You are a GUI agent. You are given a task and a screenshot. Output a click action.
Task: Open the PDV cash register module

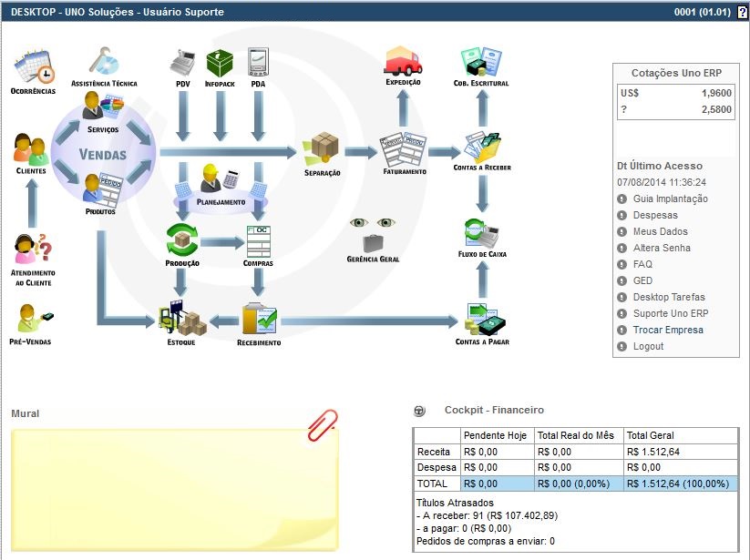click(183, 63)
